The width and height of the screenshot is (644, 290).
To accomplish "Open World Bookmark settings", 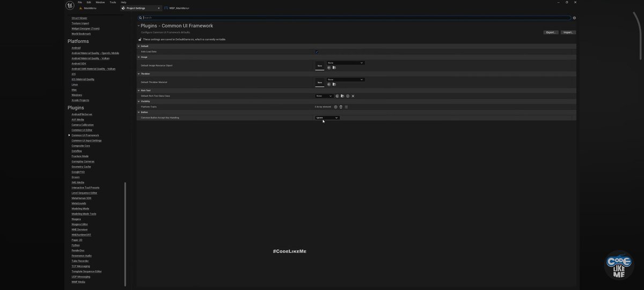I will pos(81,34).
